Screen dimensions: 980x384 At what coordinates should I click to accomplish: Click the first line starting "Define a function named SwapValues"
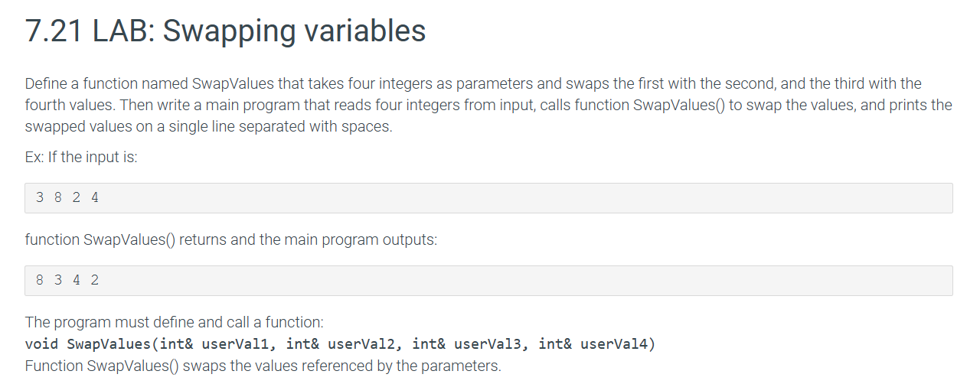473,83
